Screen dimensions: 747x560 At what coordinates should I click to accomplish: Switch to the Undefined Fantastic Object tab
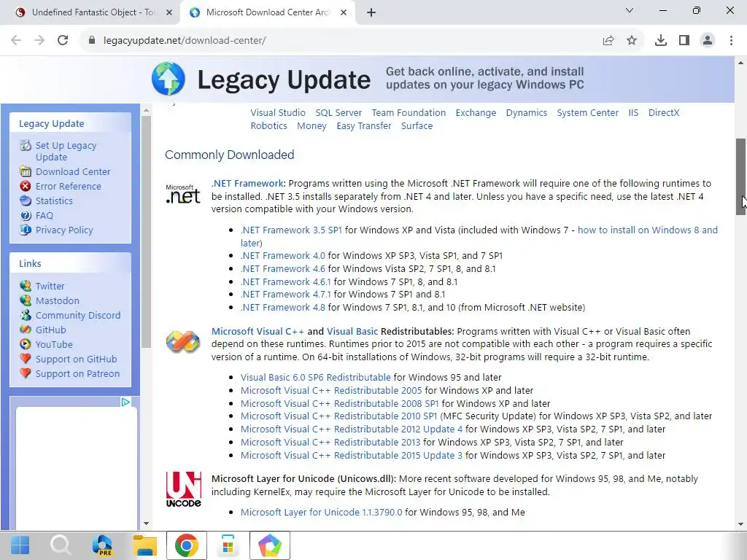point(90,12)
